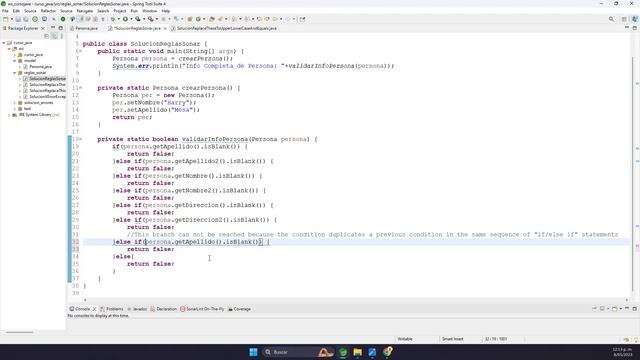Toggle Link with Editor in Package Explorer
This screenshot has width=640, height=360.
54,36
